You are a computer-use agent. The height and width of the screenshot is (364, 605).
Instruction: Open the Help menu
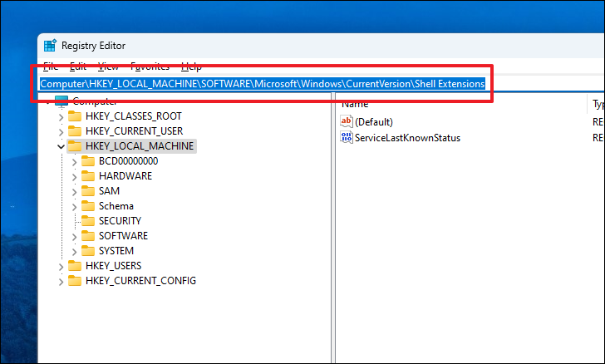coord(191,66)
